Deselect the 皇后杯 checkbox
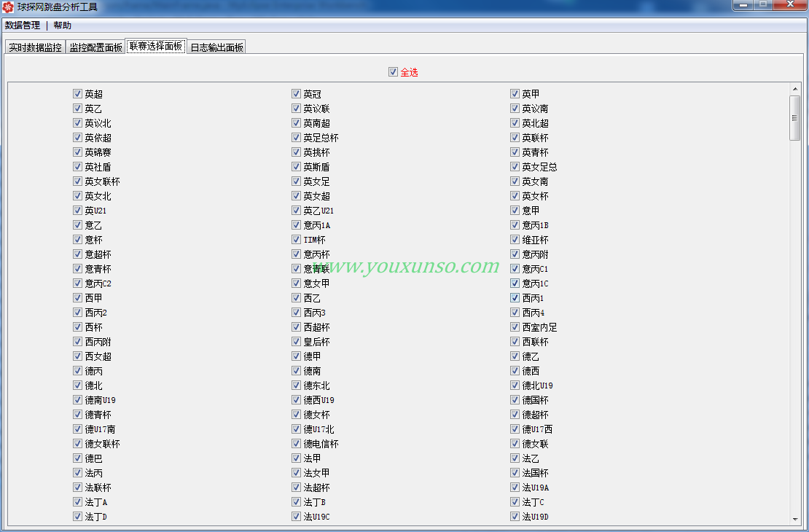Viewport: 809px width, 532px height. [x=297, y=342]
